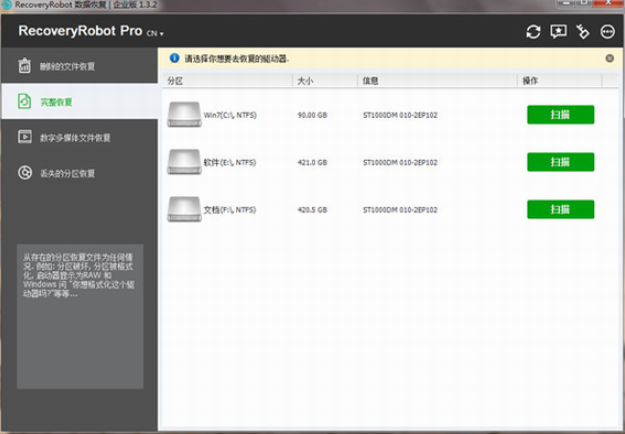Click the lost partition disc icon
This screenshot has height=434, width=625.
tap(25, 173)
